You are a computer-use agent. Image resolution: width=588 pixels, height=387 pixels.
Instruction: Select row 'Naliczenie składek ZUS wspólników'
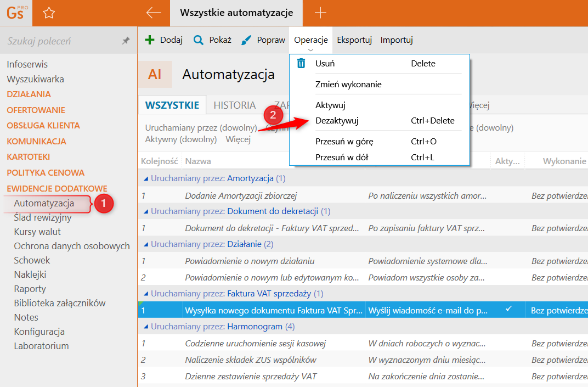[x=363, y=360]
